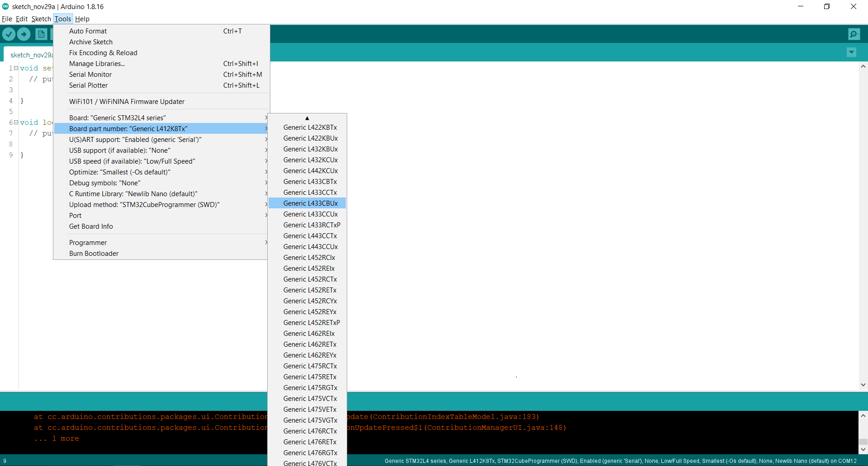This screenshot has height=466, width=868.
Task: Click Burn Bootloader
Action: [x=94, y=253]
